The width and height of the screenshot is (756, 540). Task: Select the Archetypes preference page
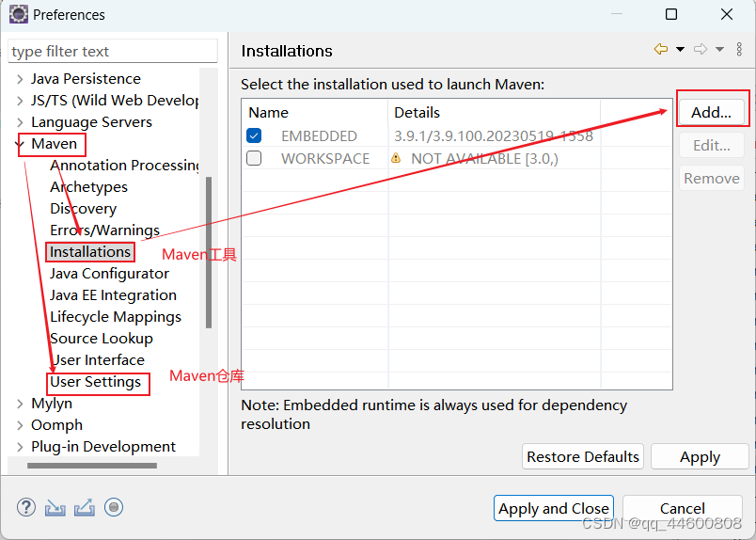88,187
